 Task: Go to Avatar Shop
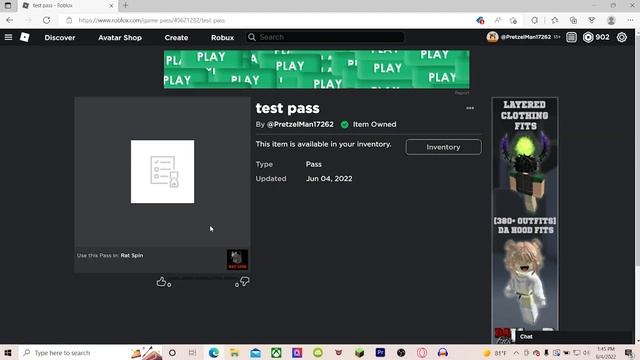(x=120, y=38)
